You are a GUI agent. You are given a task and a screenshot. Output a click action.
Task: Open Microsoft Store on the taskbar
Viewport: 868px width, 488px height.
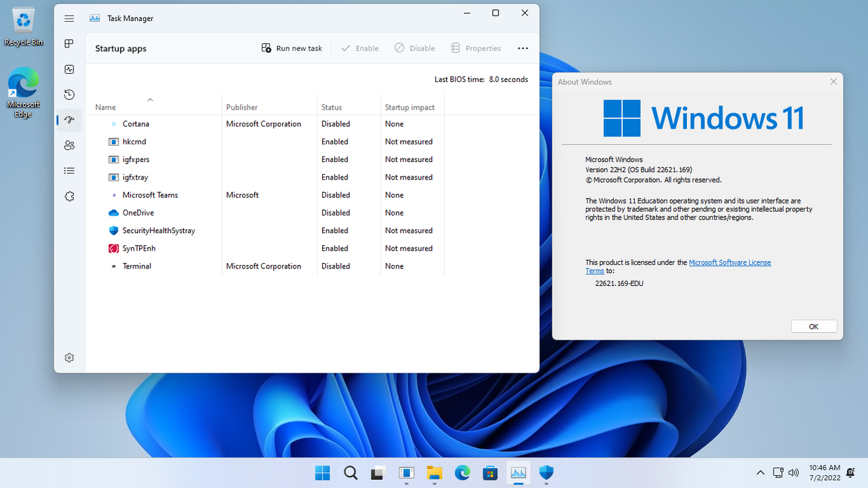[x=490, y=473]
